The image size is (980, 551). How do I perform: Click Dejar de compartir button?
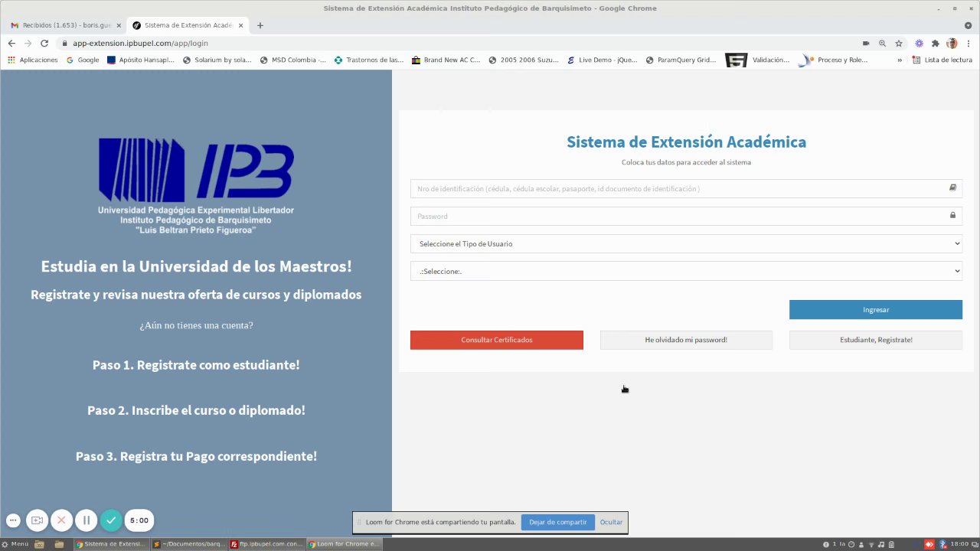click(558, 522)
